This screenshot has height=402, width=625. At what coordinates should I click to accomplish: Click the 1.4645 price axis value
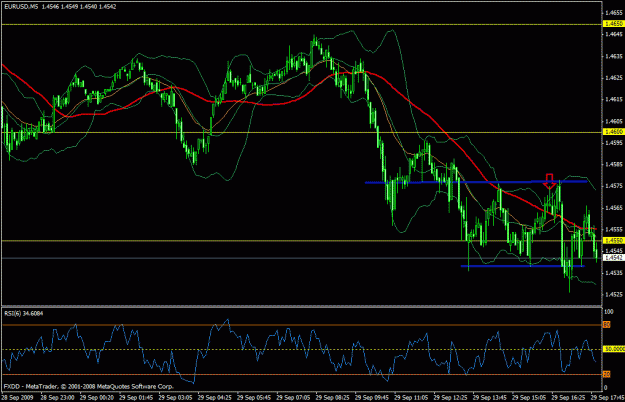613,34
